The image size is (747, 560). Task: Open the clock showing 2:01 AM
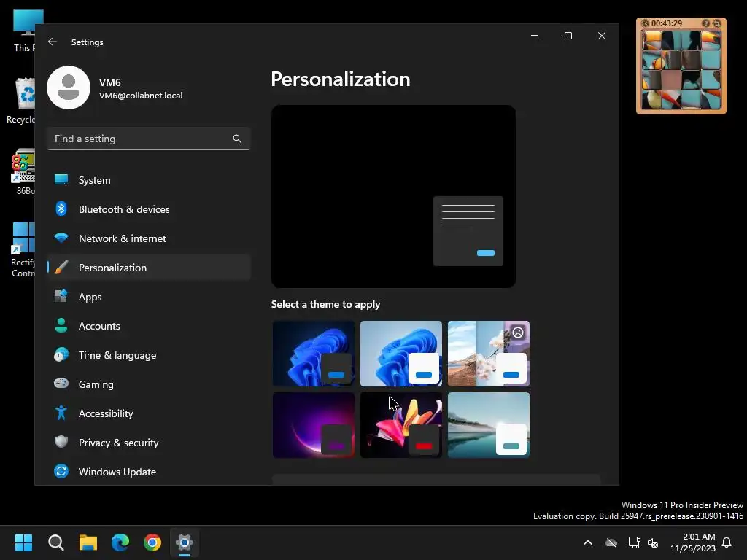pos(693,542)
